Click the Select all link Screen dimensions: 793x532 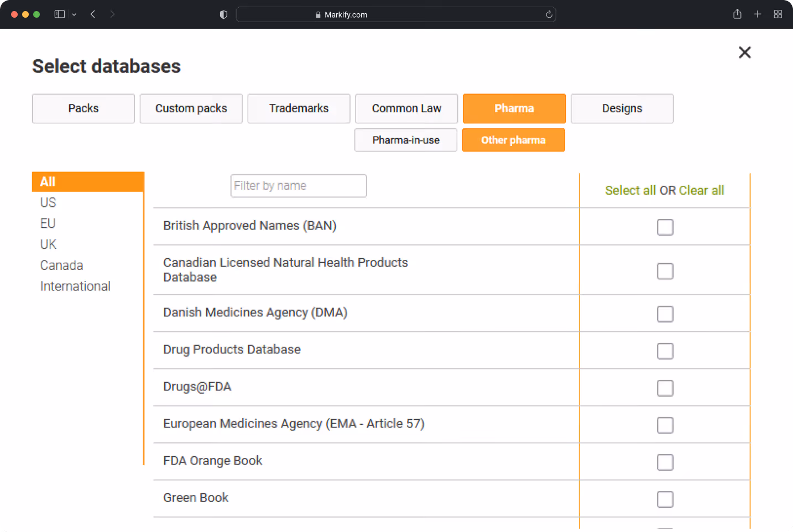pos(630,190)
